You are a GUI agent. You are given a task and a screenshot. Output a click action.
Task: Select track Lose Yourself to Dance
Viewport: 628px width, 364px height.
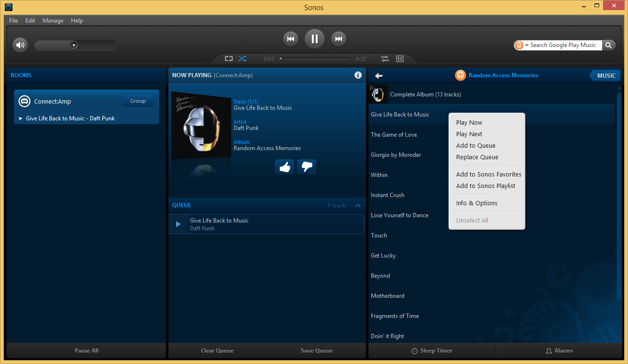400,215
